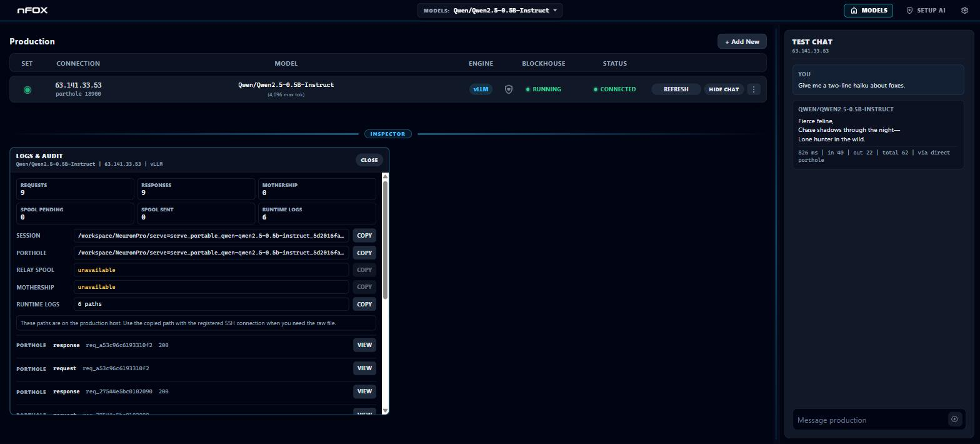
Task: Click the logs panel scrollbar thumb
Action: pos(385,240)
